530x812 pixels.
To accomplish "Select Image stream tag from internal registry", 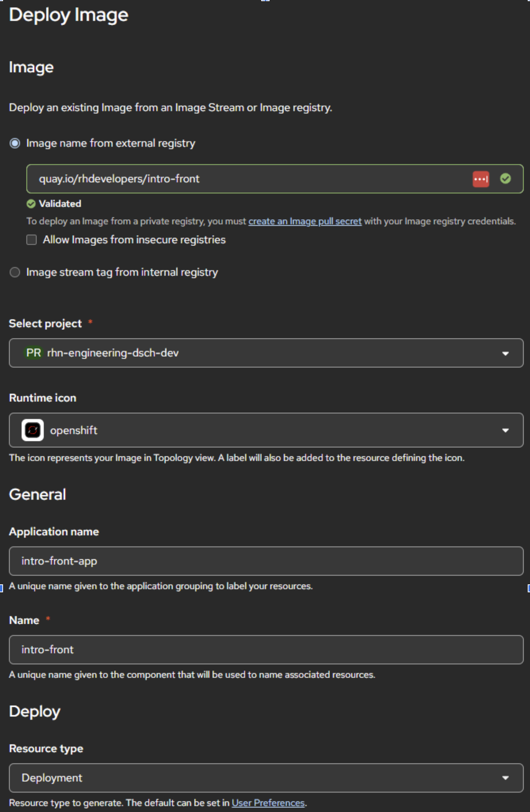I will click(15, 272).
